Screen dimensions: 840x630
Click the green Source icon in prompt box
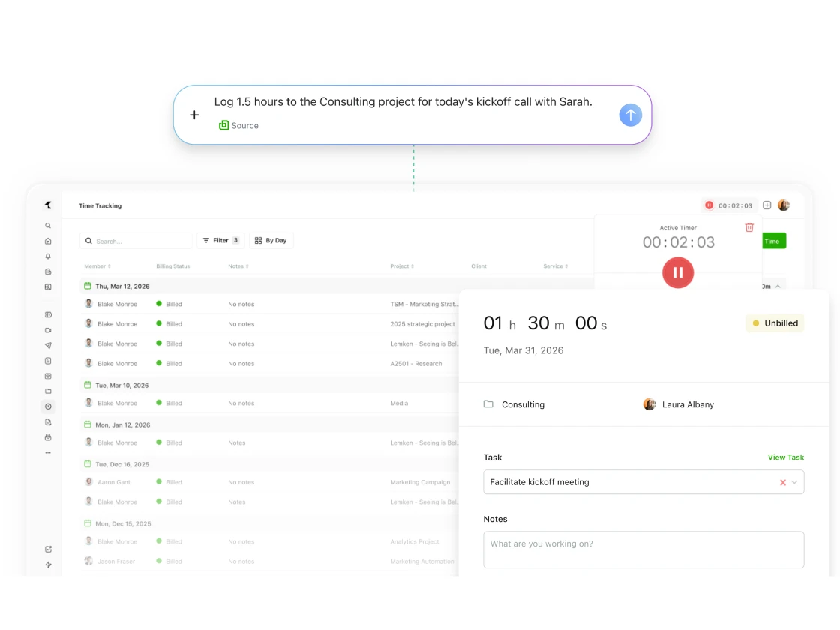[x=224, y=125]
